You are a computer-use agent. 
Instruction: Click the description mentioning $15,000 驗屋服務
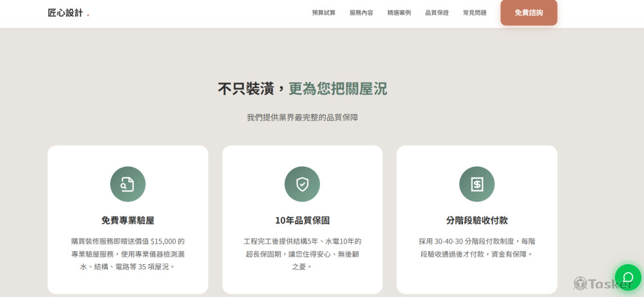click(128, 253)
